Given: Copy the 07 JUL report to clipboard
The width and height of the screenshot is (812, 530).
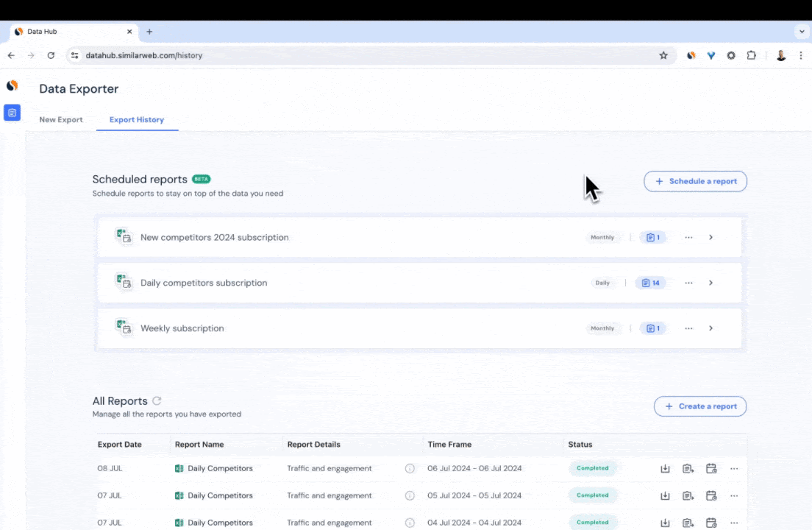Looking at the screenshot, I should (x=688, y=495).
